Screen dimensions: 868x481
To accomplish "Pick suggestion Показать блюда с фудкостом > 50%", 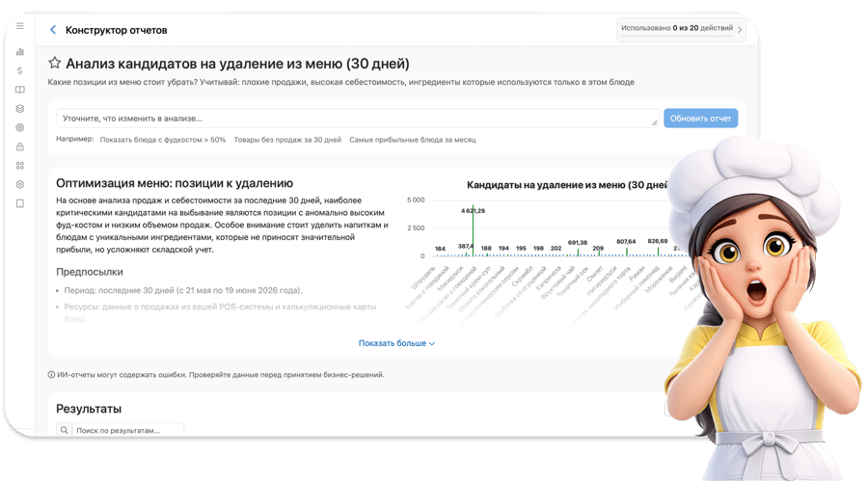I will click(x=163, y=140).
